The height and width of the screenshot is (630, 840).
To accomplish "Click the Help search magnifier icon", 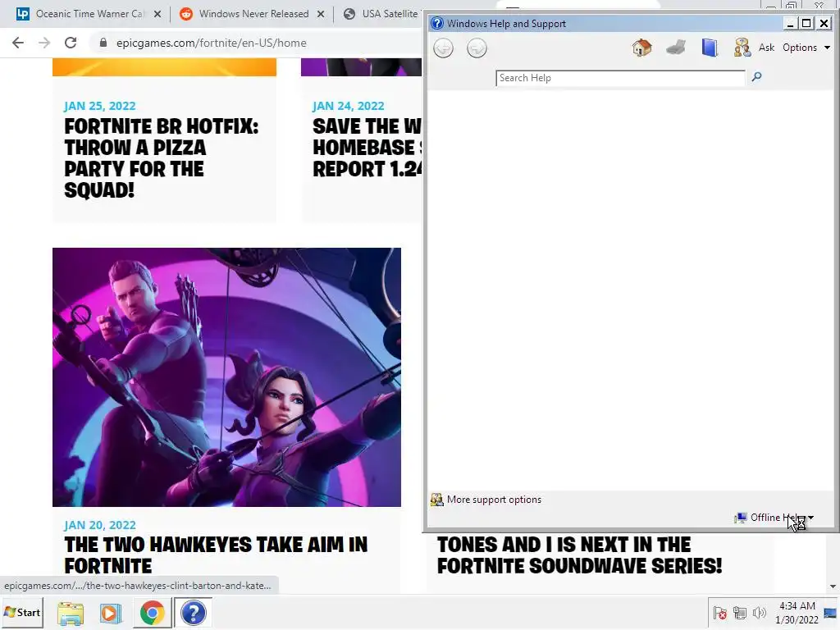I will coord(756,77).
